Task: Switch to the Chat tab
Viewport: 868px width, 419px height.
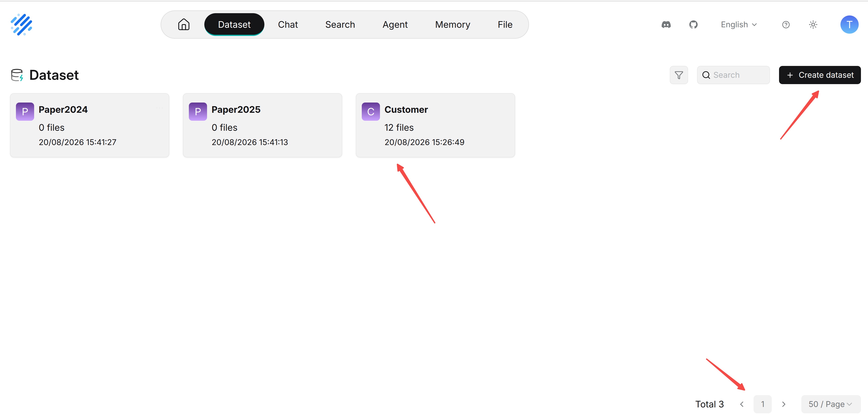Action: 288,25
